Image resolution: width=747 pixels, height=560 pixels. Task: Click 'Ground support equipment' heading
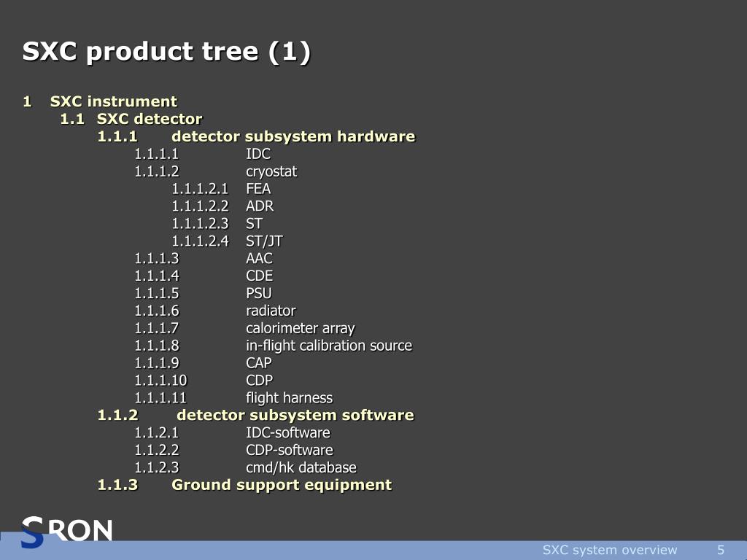click(x=282, y=485)
